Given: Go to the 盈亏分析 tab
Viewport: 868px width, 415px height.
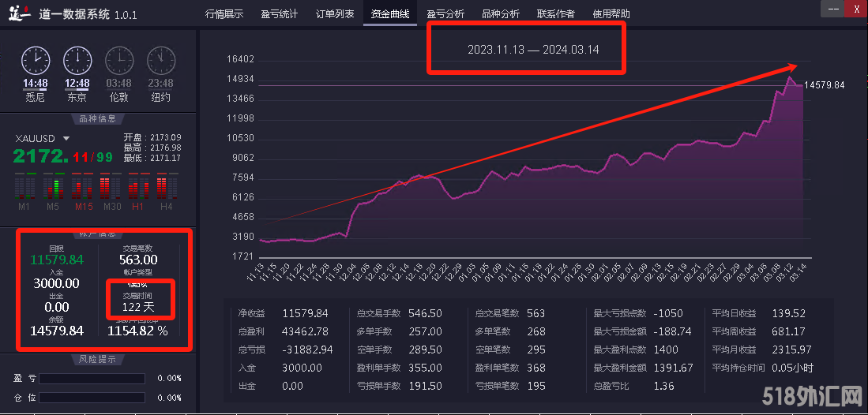Looking at the screenshot, I should click(445, 14).
